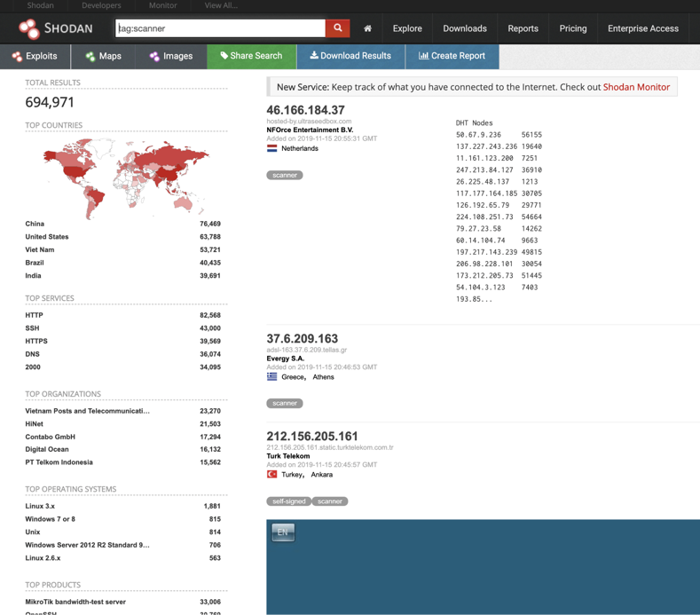Click the Images icon
This screenshot has width=700, height=615.
click(154, 56)
